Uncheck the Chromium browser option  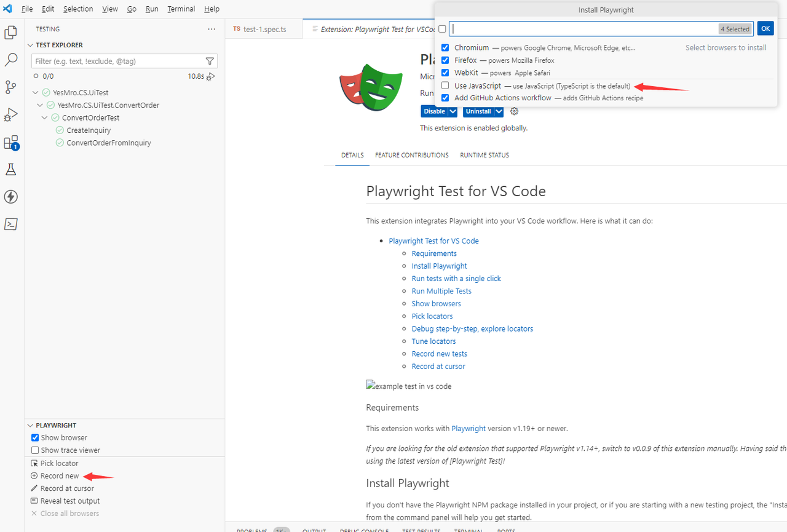(445, 47)
